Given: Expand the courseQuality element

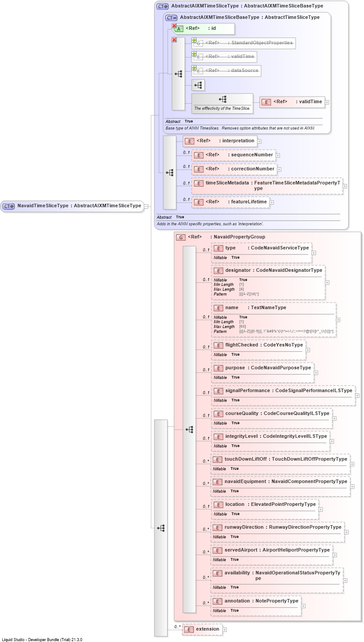Looking at the screenshot, I should [334, 418].
